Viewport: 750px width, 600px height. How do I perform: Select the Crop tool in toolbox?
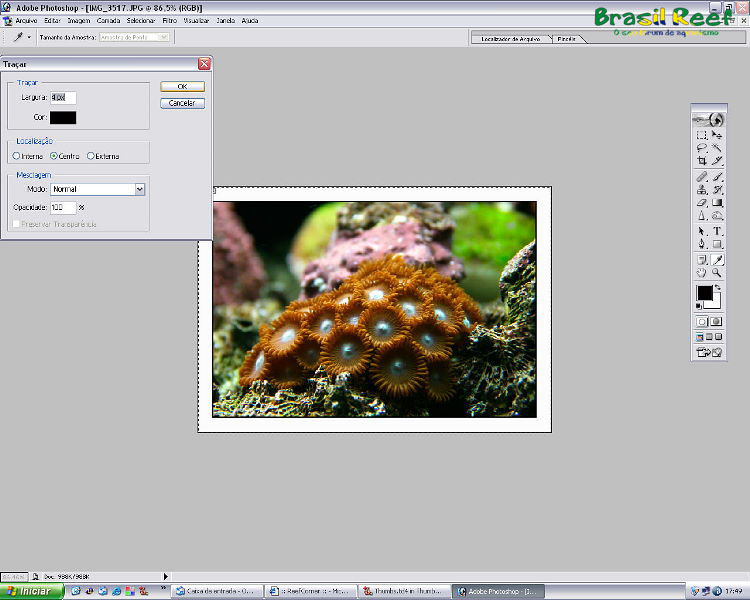click(x=702, y=161)
